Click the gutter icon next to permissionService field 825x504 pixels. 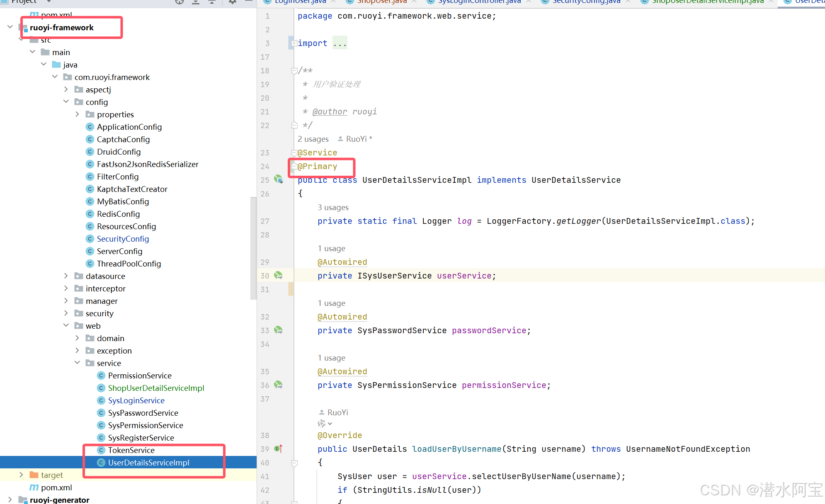click(279, 385)
